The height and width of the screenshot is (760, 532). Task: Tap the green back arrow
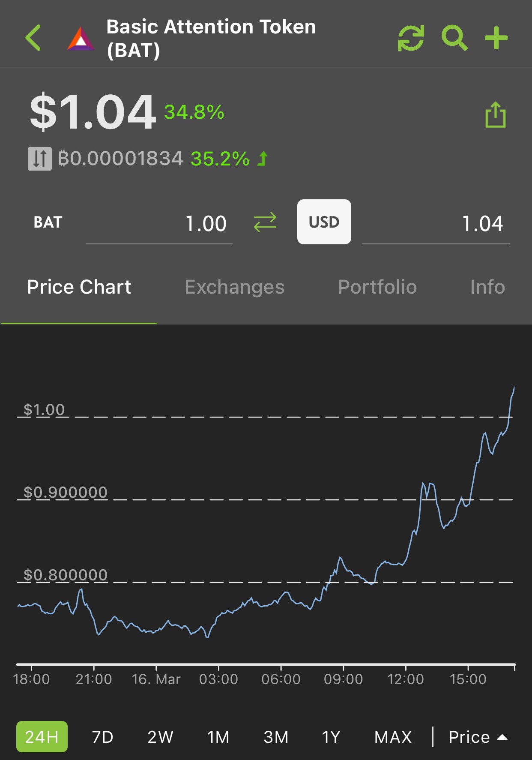(33, 38)
